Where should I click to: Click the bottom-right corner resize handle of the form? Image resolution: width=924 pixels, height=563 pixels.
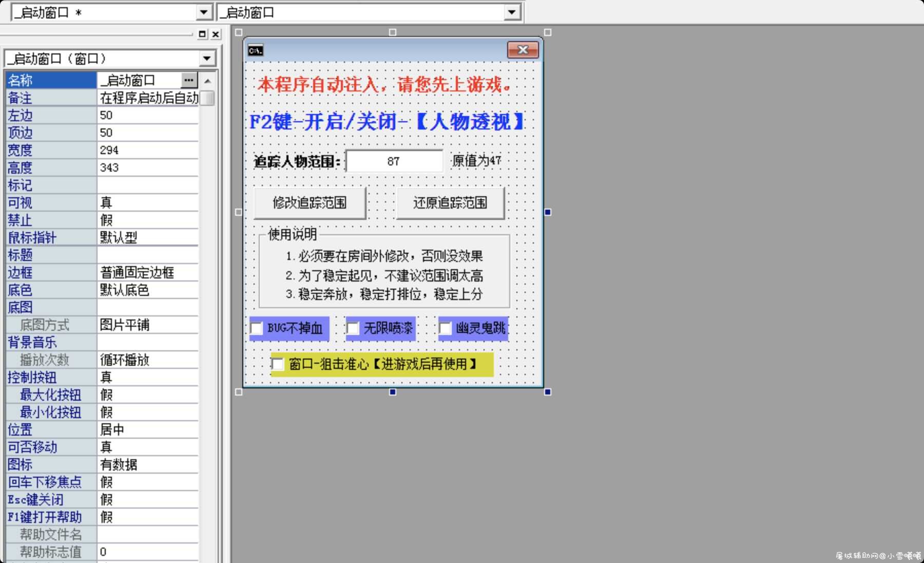pos(548,392)
